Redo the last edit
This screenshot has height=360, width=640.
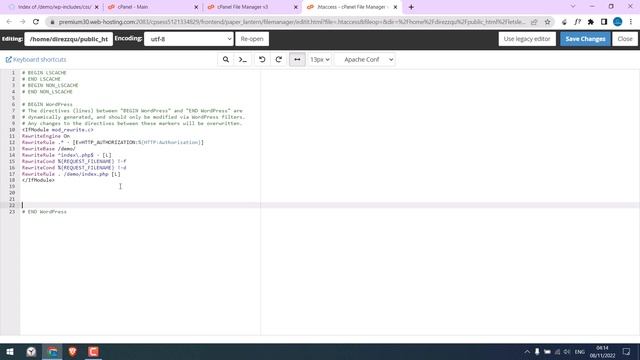(x=279, y=60)
